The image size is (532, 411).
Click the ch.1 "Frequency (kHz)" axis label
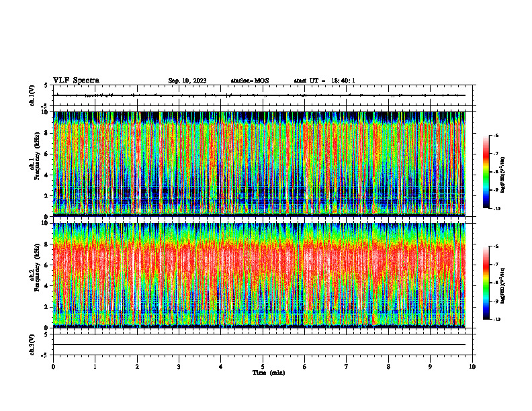pos(38,156)
